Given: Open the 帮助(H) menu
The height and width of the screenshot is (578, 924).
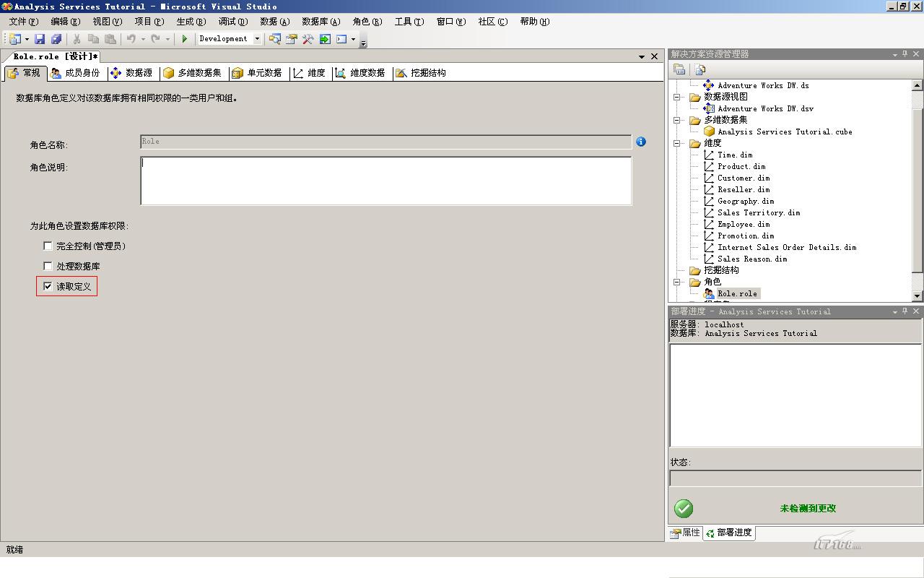Looking at the screenshot, I should coord(535,22).
